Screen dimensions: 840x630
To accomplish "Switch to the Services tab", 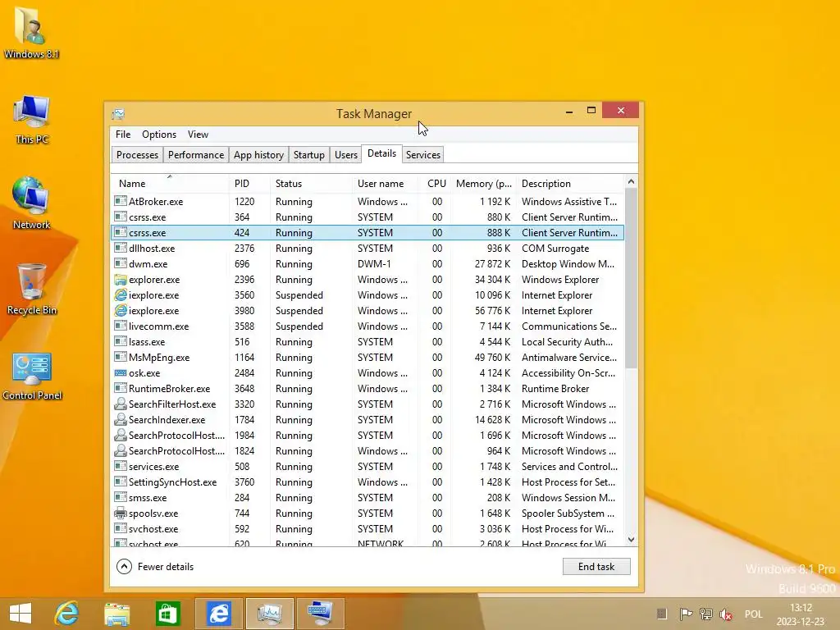I will [x=422, y=155].
